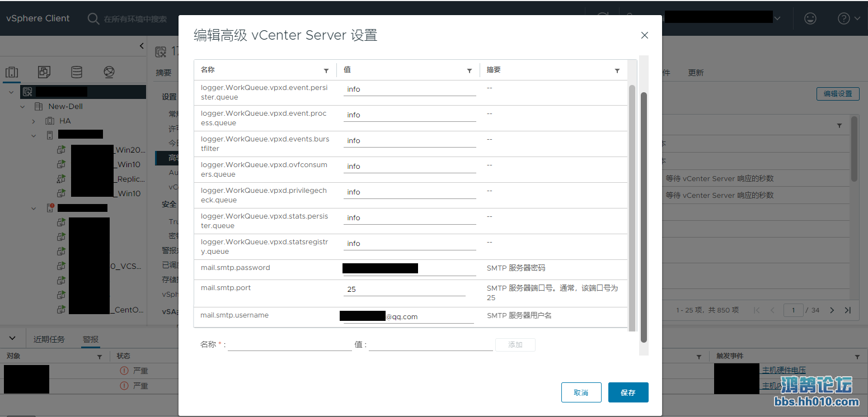Image resolution: width=868 pixels, height=417 pixels.
Task: Click the new setting 值 input field
Action: 431,345
